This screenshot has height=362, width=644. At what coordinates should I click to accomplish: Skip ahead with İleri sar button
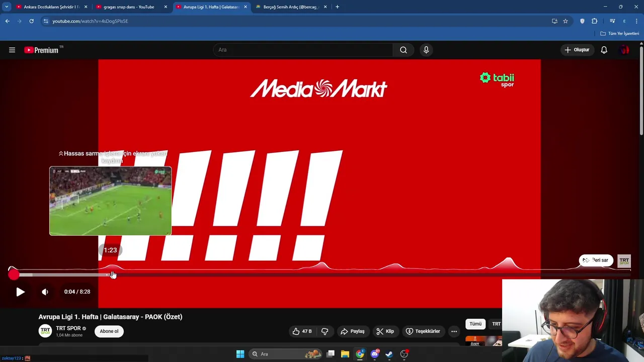[x=596, y=260]
